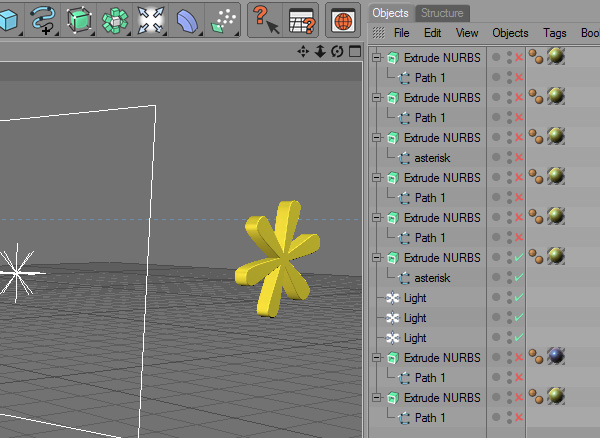Toggle green checkmark on lower asterisk object

[519, 278]
